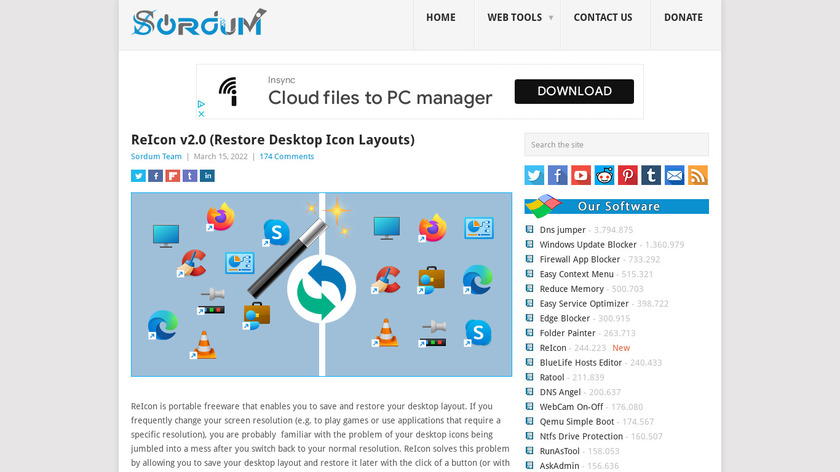Open the Dns jumper software link

coord(562,230)
